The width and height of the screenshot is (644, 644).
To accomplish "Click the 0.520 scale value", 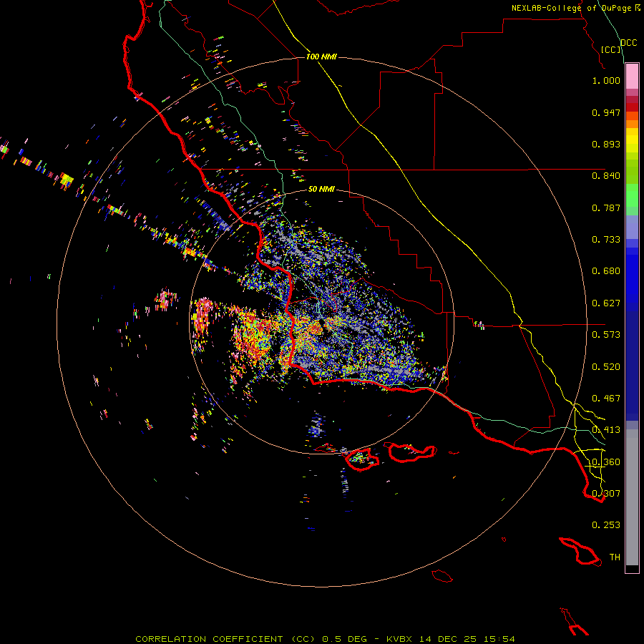I will coord(606,367).
